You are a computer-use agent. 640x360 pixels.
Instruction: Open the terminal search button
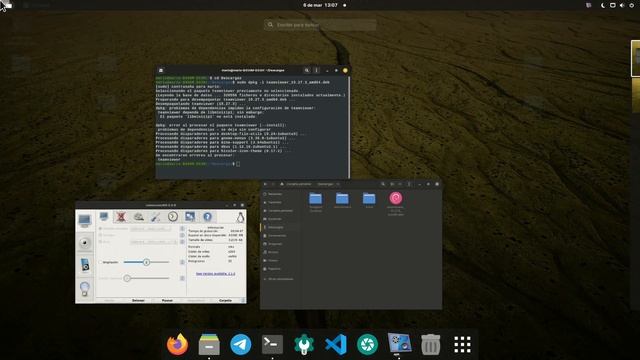[307, 70]
